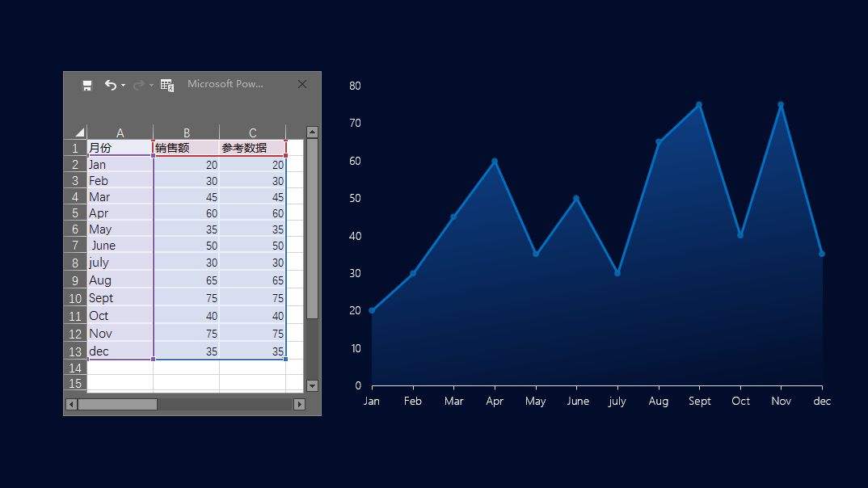The width and height of the screenshot is (868, 488).
Task: Click the 月份 header cell
Action: (x=120, y=148)
